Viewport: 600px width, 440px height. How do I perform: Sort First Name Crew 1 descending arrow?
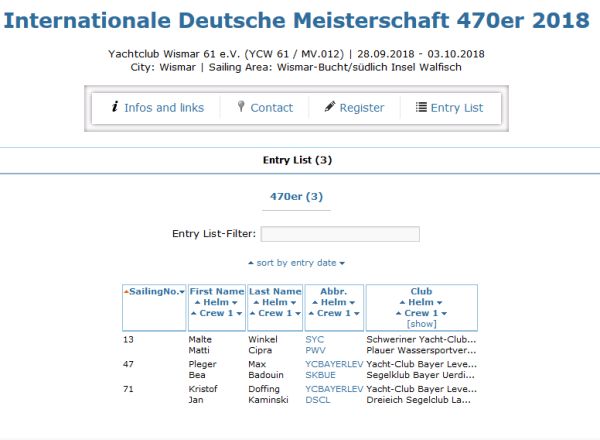click(237, 313)
